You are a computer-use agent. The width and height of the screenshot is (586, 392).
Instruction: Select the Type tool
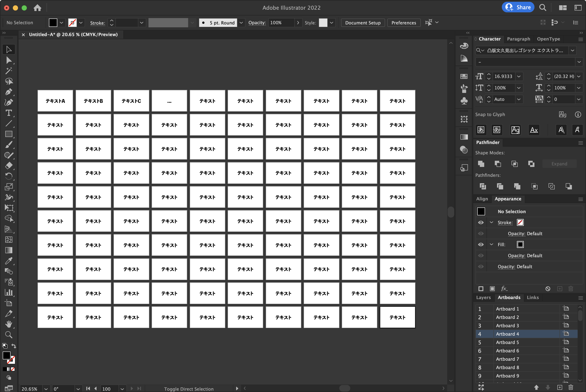(x=9, y=113)
